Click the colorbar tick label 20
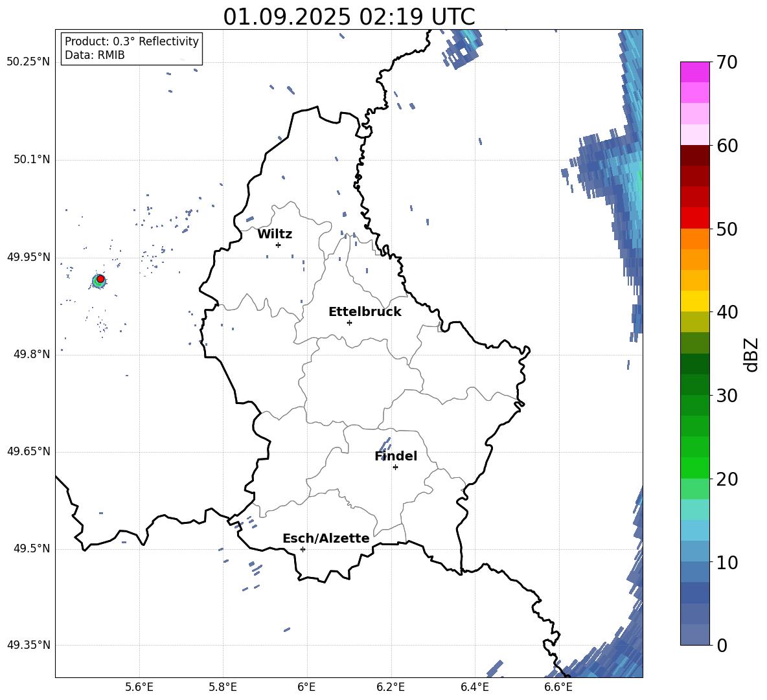This screenshot has height=700, width=767. click(x=727, y=479)
